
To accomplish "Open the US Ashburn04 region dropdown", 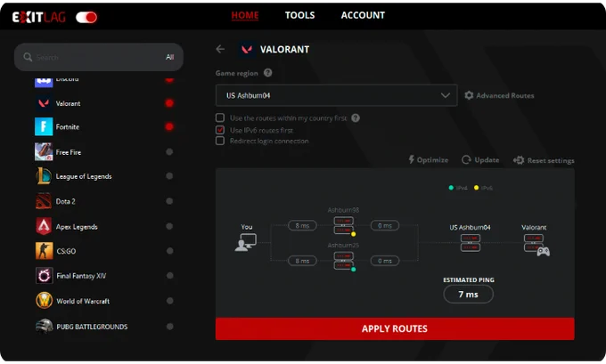I will 336,95.
